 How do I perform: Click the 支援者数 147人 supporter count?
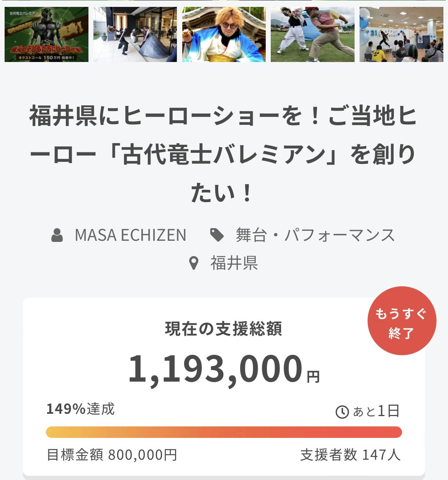(350, 455)
